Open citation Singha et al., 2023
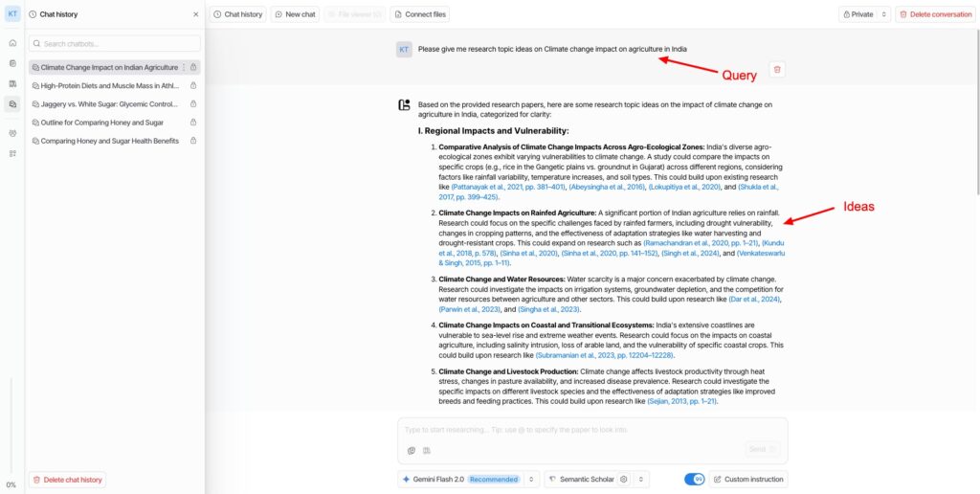The image size is (980, 494). point(548,309)
